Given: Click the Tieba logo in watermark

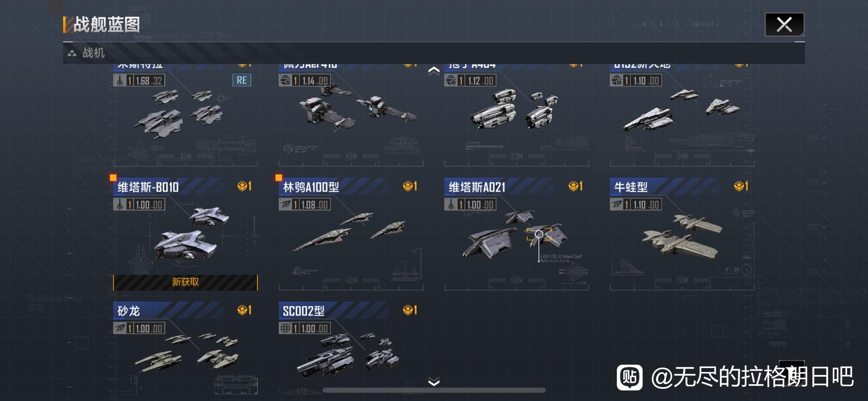Looking at the screenshot, I should click(x=630, y=378).
